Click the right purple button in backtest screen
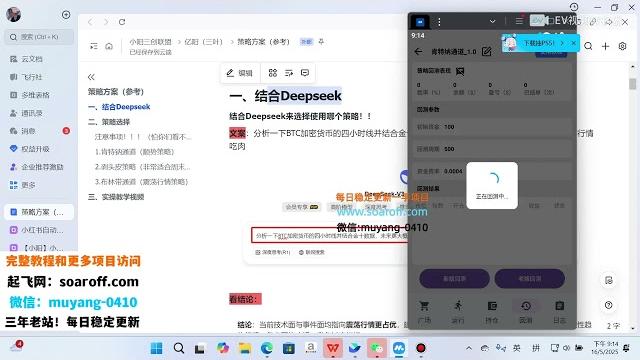640x360 pixels. tap(530, 278)
